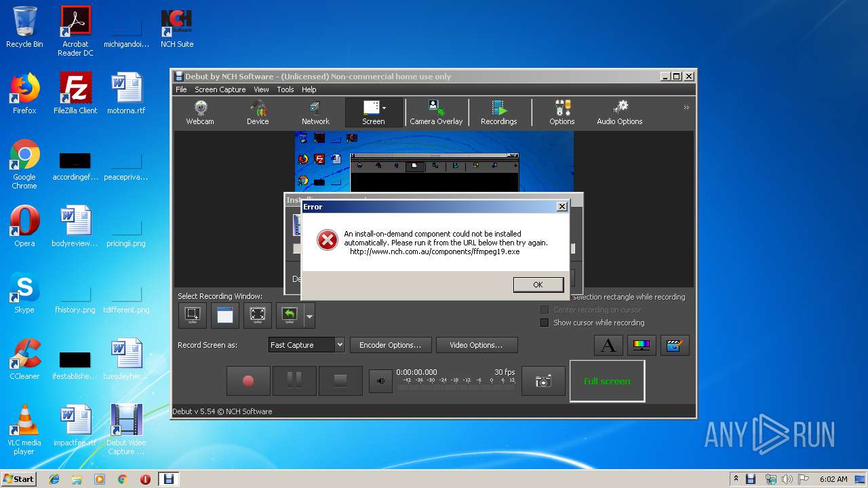The height and width of the screenshot is (488, 868).
Task: Select the Webcam capture source
Action: tap(200, 113)
